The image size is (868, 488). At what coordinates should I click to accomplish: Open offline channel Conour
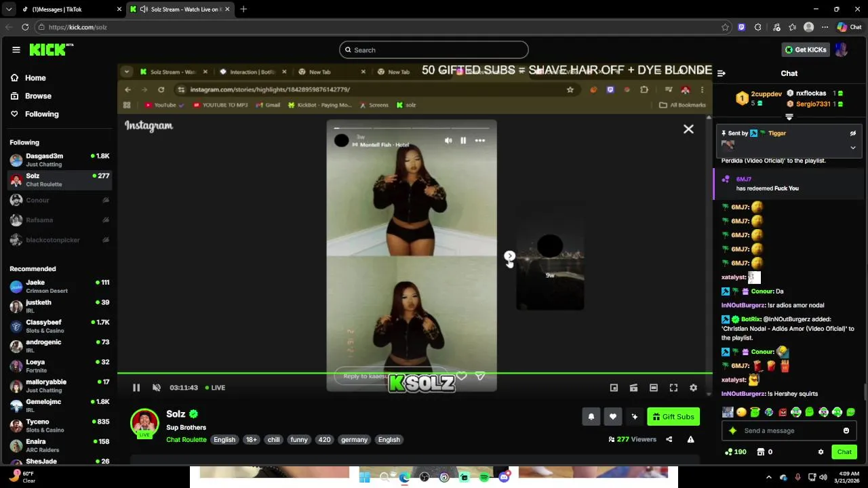60,200
